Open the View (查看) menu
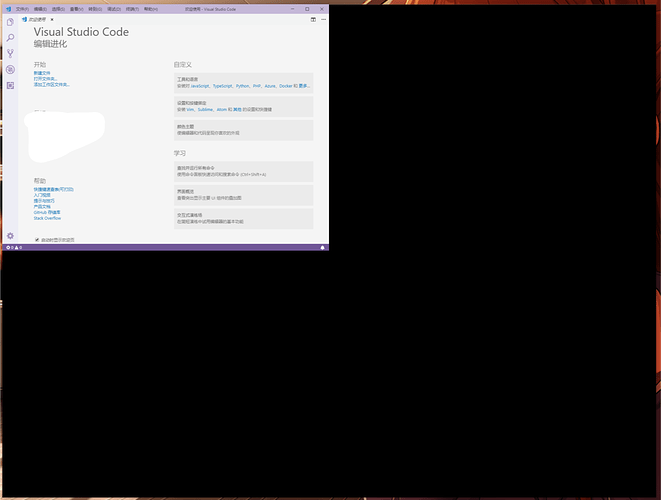 [76, 9]
